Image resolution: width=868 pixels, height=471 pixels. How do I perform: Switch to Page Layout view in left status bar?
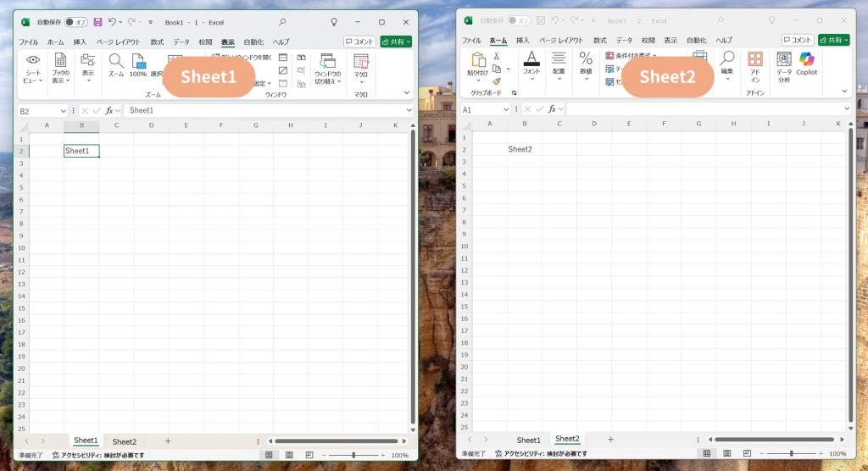coord(288,455)
